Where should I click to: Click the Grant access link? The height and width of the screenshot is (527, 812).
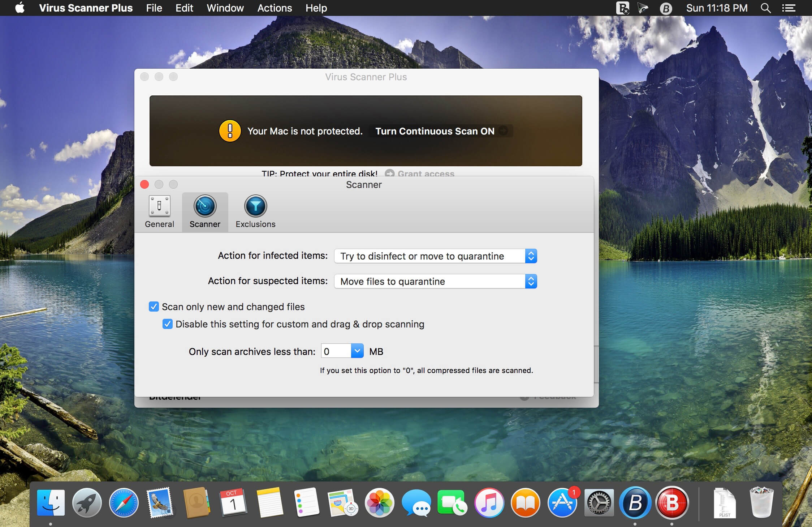[426, 173]
